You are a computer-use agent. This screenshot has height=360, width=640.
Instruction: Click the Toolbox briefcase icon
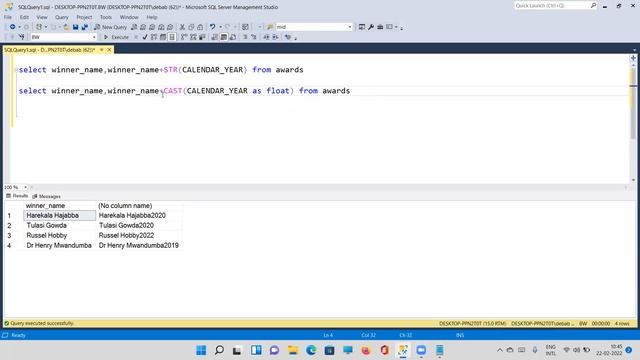point(380,27)
